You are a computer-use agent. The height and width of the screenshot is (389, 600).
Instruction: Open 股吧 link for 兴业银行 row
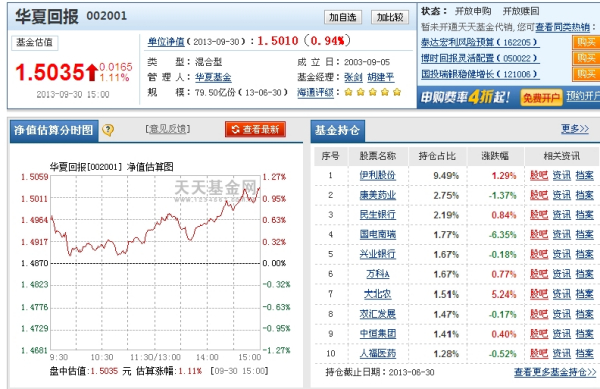pyautogui.click(x=539, y=254)
